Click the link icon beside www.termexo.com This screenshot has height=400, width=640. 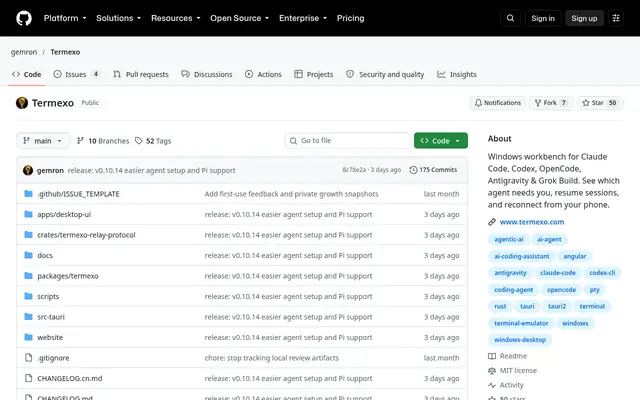(492, 222)
